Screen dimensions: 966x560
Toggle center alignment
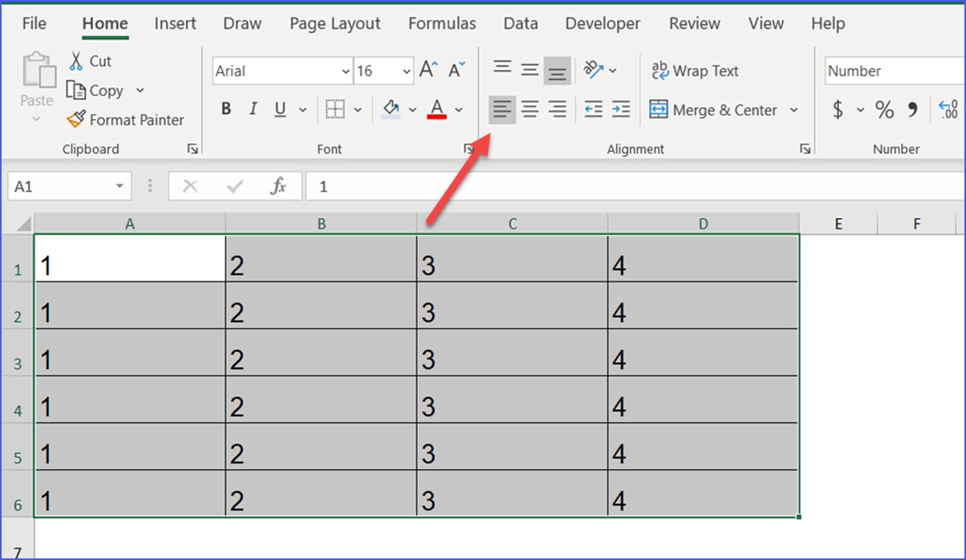[530, 109]
